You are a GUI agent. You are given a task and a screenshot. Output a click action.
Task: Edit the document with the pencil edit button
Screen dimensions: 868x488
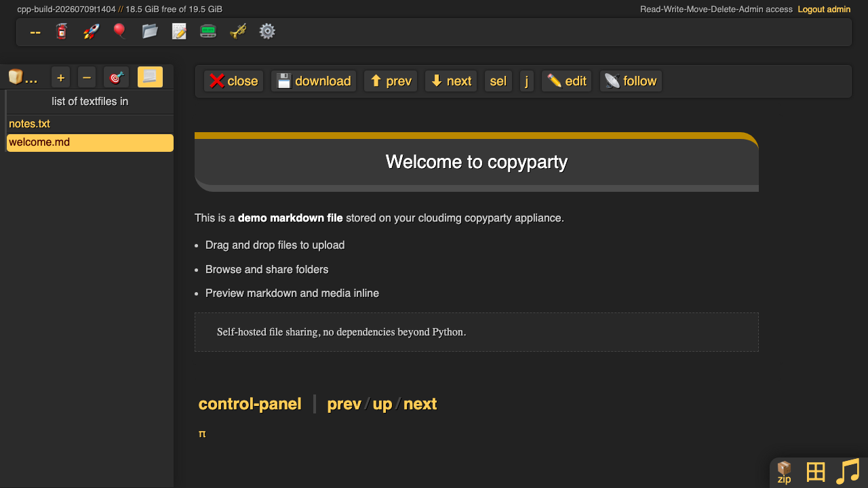coord(567,81)
